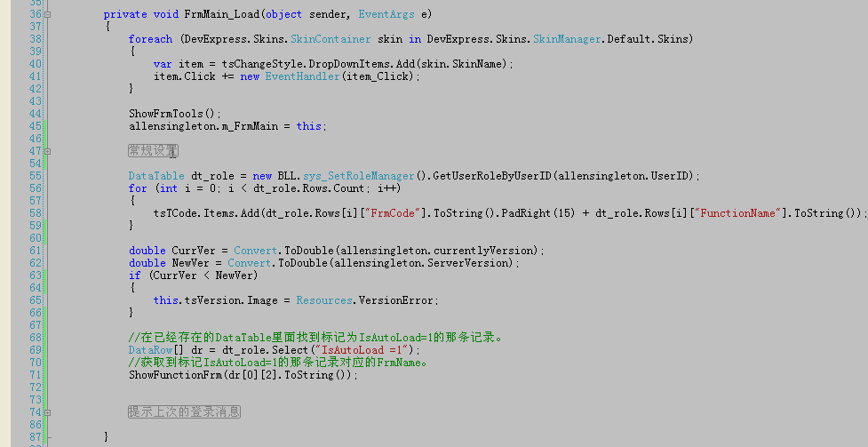Click the EventArgs type in the signature
868x447 pixels.
(386, 14)
